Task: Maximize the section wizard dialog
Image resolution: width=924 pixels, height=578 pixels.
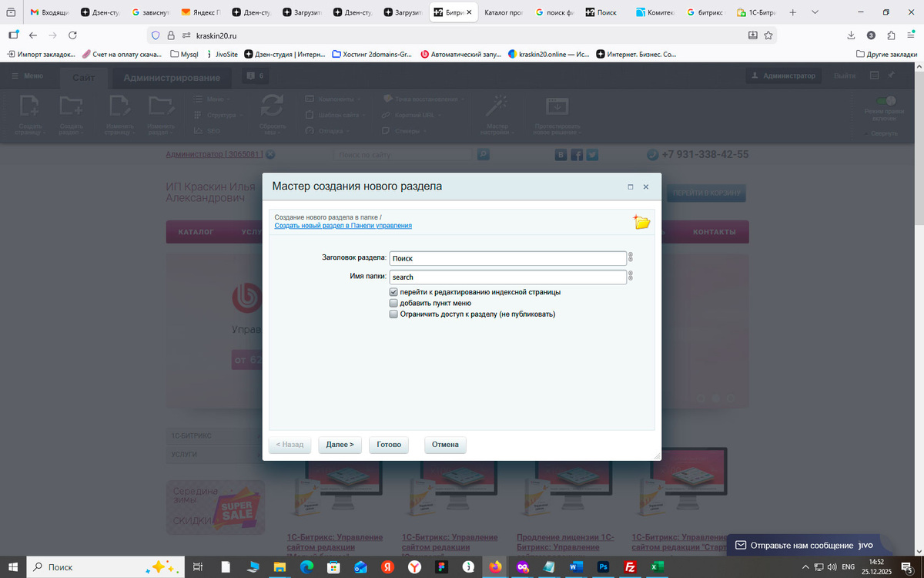Action: 631,187
